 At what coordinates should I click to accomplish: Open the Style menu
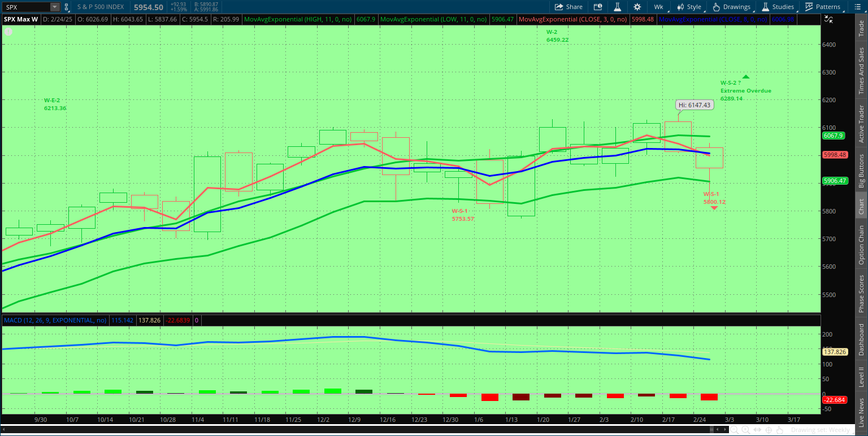(x=688, y=7)
